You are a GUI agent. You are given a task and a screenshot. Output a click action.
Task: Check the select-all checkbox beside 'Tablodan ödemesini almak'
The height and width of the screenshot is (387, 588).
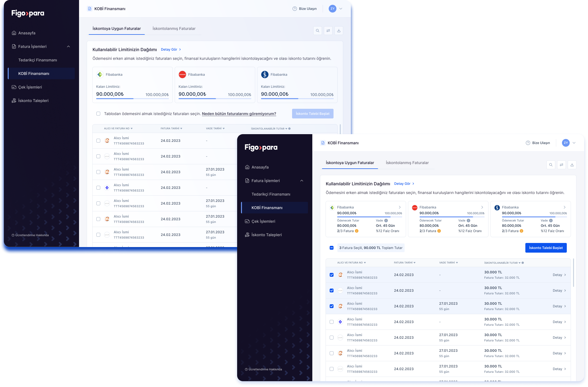coord(98,114)
